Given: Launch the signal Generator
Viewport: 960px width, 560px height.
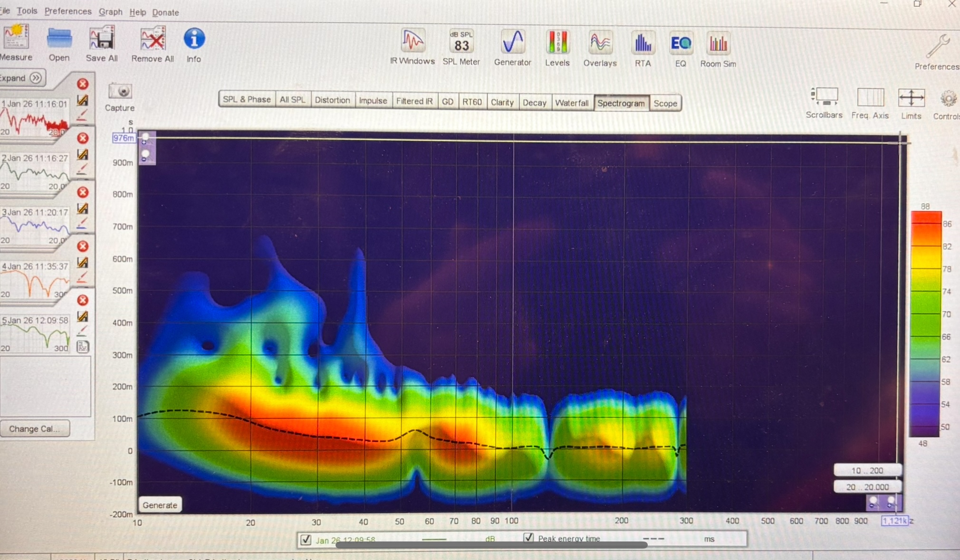Looking at the screenshot, I should [x=512, y=42].
